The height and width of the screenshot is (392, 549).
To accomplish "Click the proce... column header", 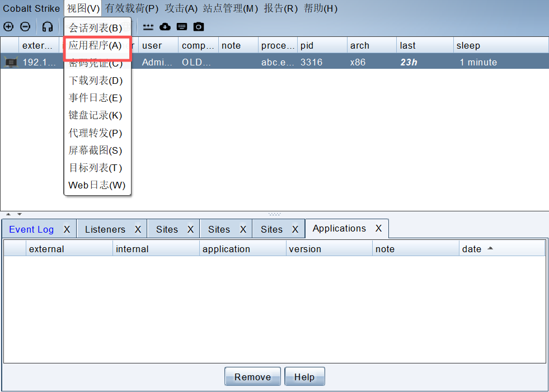I will point(278,45).
